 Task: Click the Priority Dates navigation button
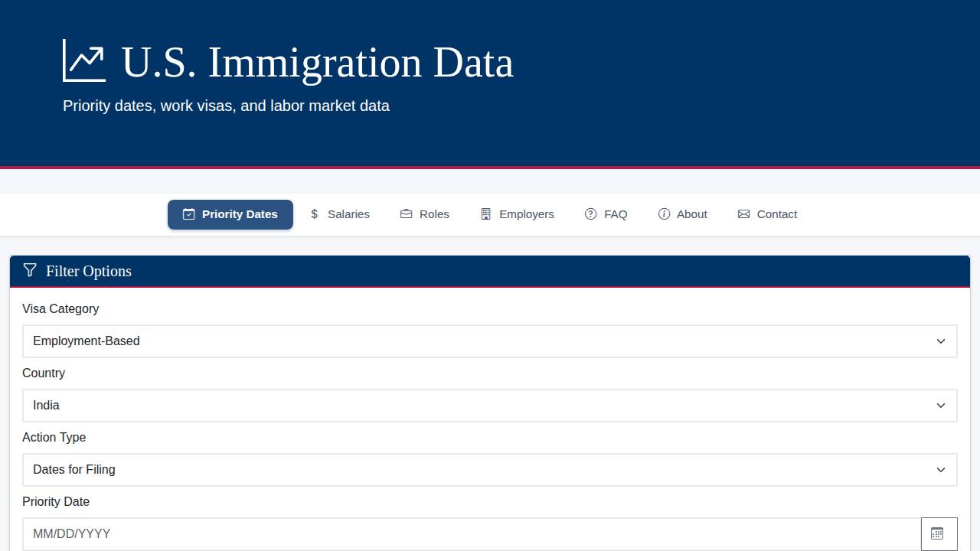(x=230, y=214)
